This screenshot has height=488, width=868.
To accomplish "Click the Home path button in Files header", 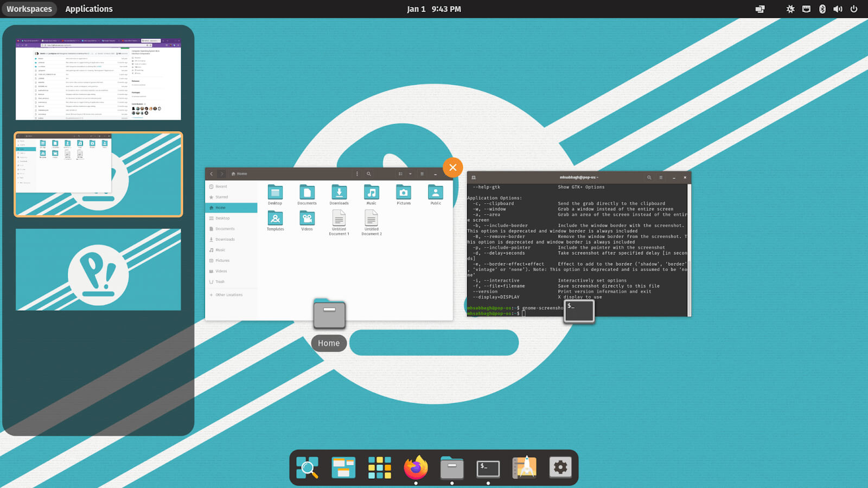I will [239, 174].
